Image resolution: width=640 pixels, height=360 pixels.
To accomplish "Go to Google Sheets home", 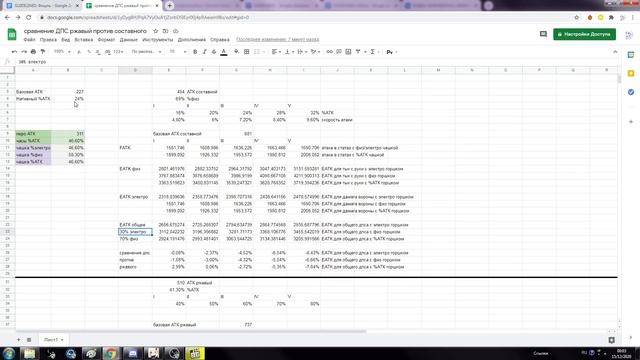I will (12, 34).
